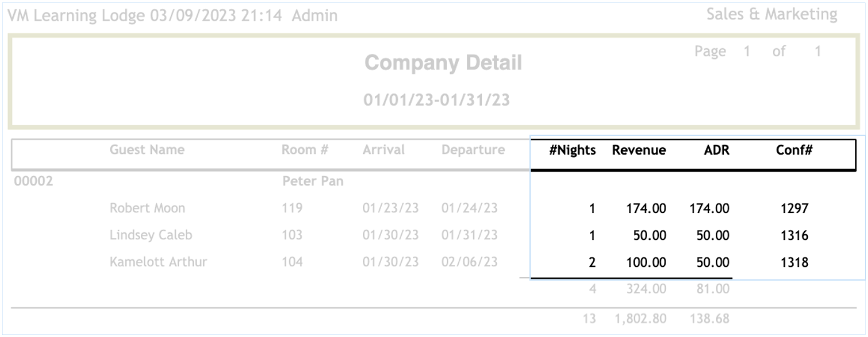Click company code 00002
This screenshot has height=337, width=868.
click(x=33, y=182)
